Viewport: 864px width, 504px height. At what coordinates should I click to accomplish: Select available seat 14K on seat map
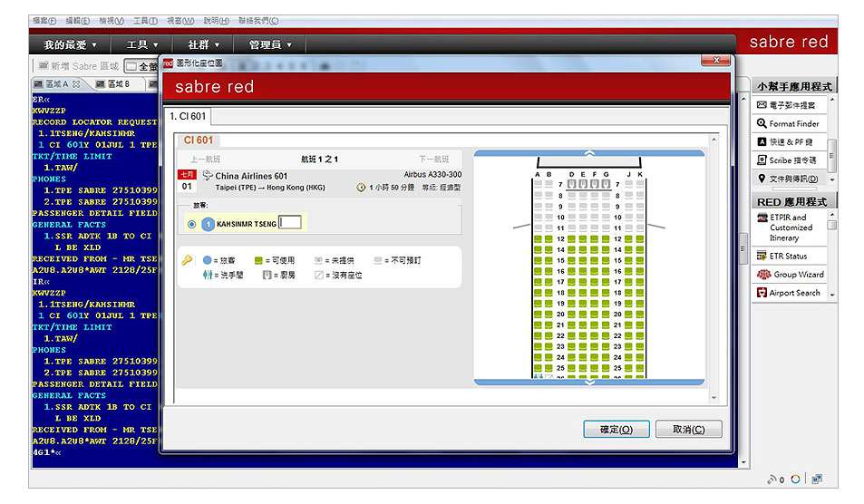pyautogui.click(x=640, y=249)
